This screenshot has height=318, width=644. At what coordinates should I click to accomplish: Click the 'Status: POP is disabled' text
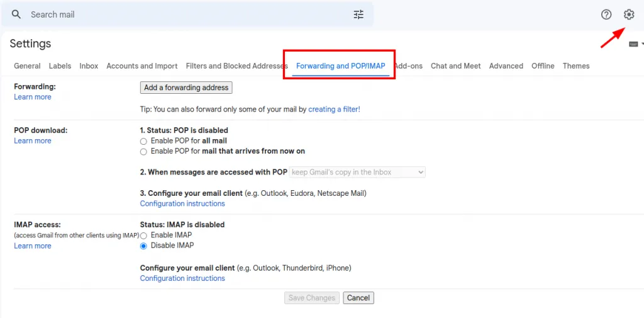pyautogui.click(x=187, y=130)
